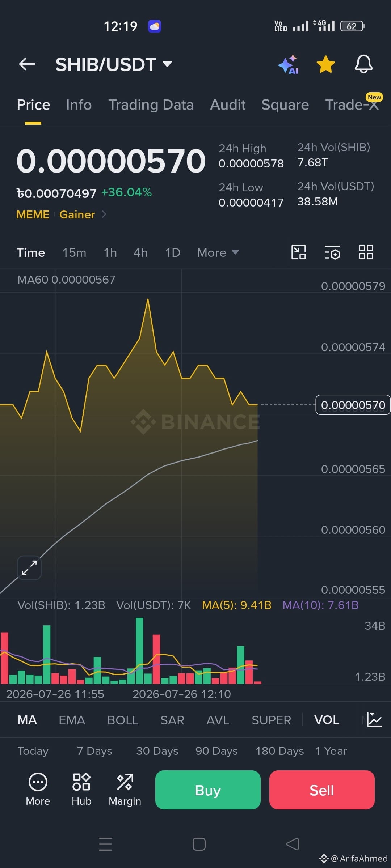This screenshot has height=868, width=391.
Task: Open the AI assistant sparkle icon
Action: [x=288, y=64]
